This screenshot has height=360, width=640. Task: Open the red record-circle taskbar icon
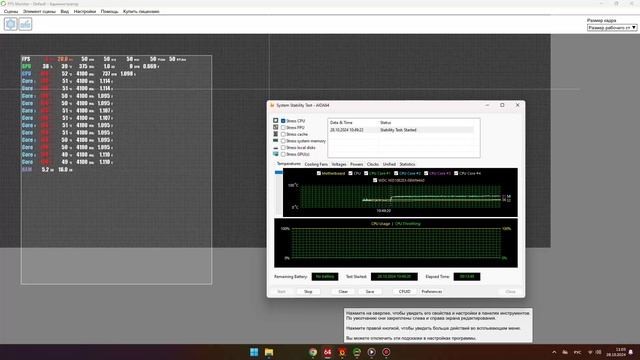coord(386,352)
